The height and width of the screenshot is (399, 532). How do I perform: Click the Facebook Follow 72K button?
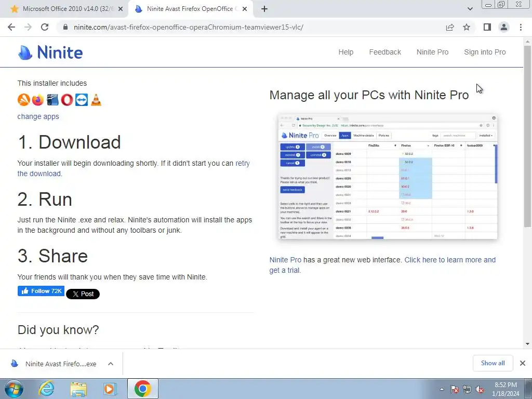(x=41, y=291)
